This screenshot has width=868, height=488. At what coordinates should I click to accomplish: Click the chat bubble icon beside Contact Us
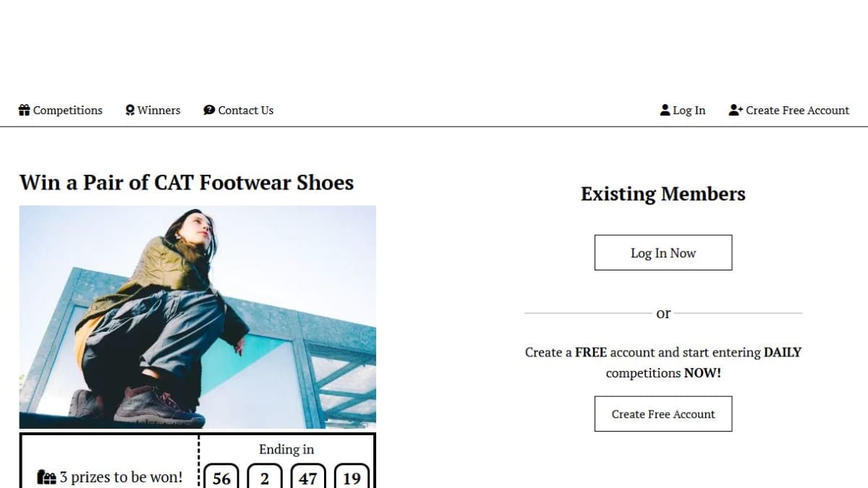point(209,110)
